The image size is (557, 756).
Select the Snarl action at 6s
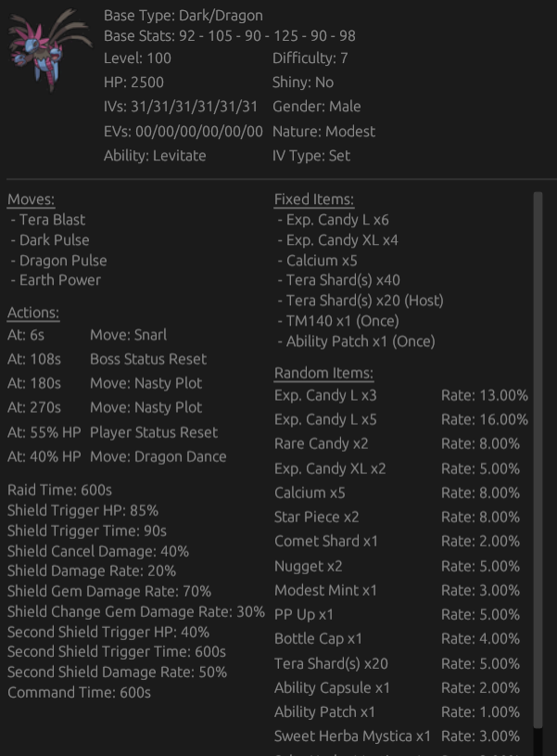click(x=128, y=335)
